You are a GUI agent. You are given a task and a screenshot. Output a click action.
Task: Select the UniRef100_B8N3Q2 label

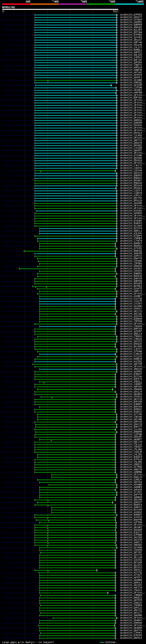pos(131,251)
